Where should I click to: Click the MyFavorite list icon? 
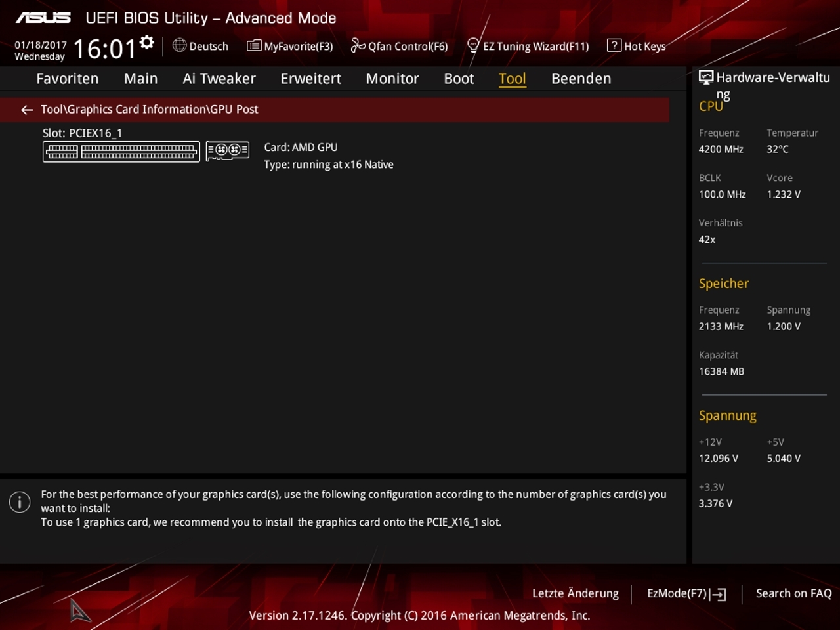coord(254,45)
